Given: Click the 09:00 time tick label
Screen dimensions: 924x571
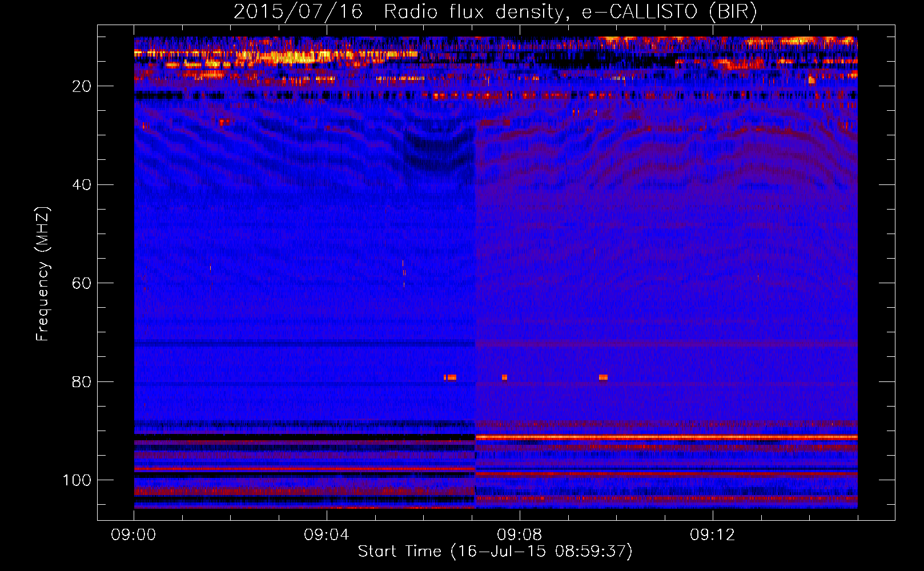Looking at the screenshot, I should pyautogui.click(x=134, y=535).
